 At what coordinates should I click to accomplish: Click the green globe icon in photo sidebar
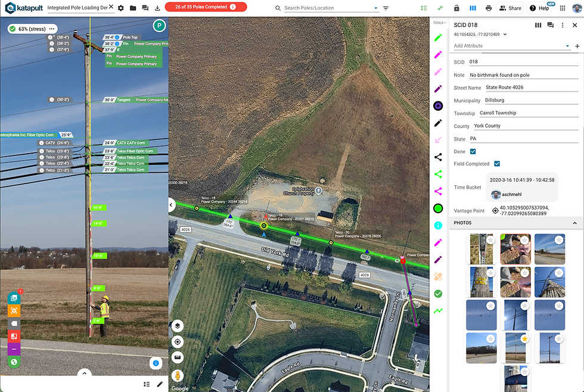pyautogui.click(x=14, y=362)
